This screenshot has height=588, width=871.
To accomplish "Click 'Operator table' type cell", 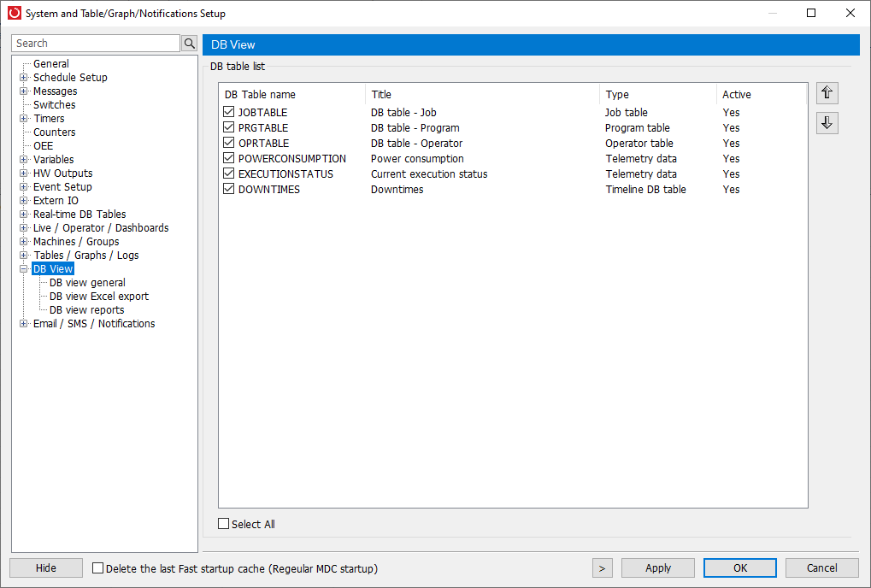I will (x=639, y=144).
